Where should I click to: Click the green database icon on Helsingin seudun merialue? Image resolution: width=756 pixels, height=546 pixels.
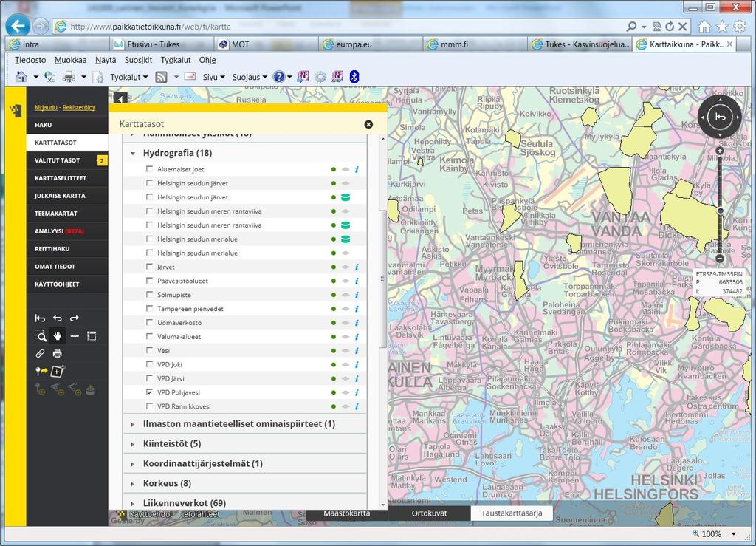[x=346, y=239]
